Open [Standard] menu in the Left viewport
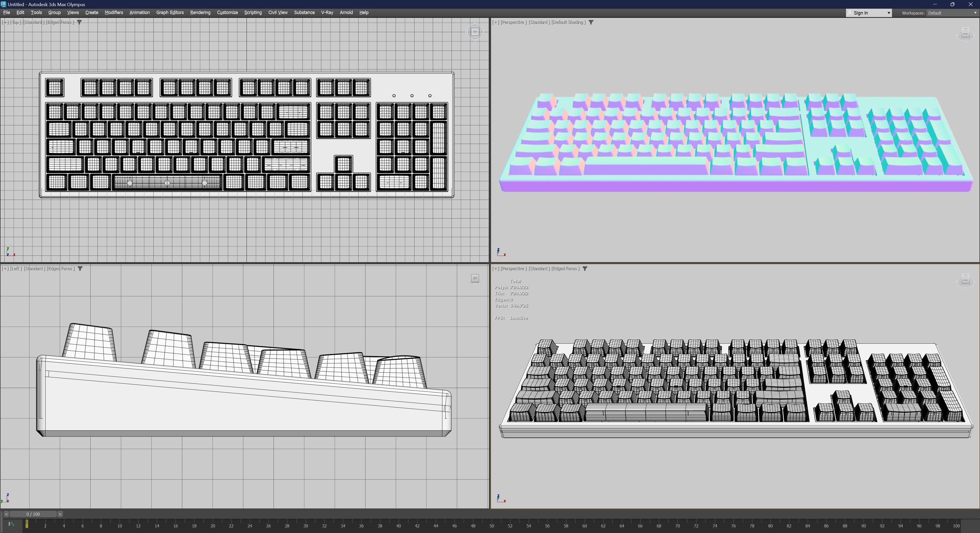Image resolution: width=980 pixels, height=533 pixels. [x=34, y=269]
